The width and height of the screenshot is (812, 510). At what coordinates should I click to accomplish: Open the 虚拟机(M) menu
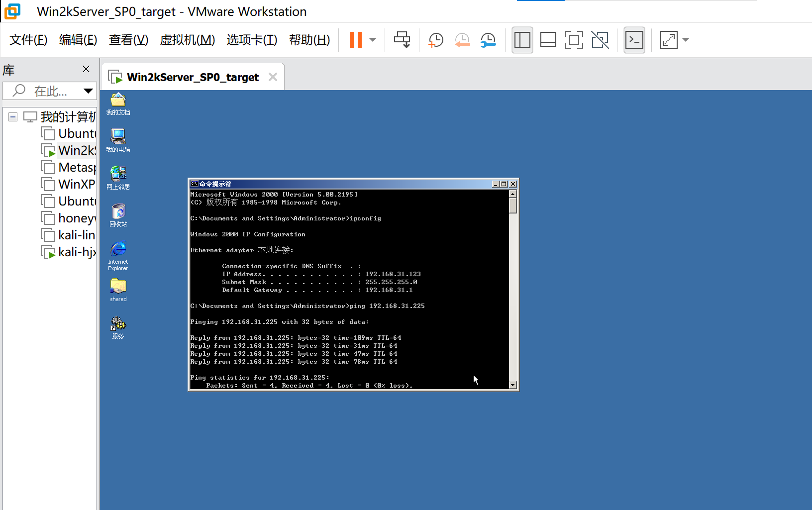[x=188, y=40]
